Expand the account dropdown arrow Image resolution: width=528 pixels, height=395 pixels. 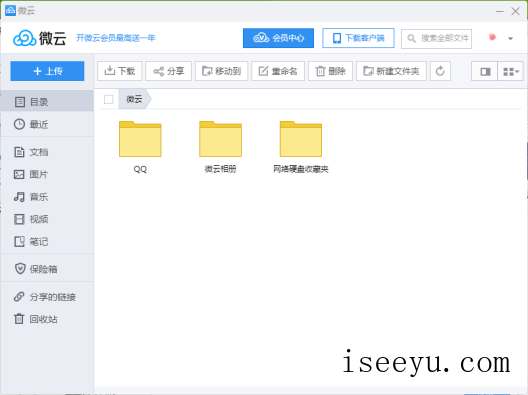coord(510,38)
